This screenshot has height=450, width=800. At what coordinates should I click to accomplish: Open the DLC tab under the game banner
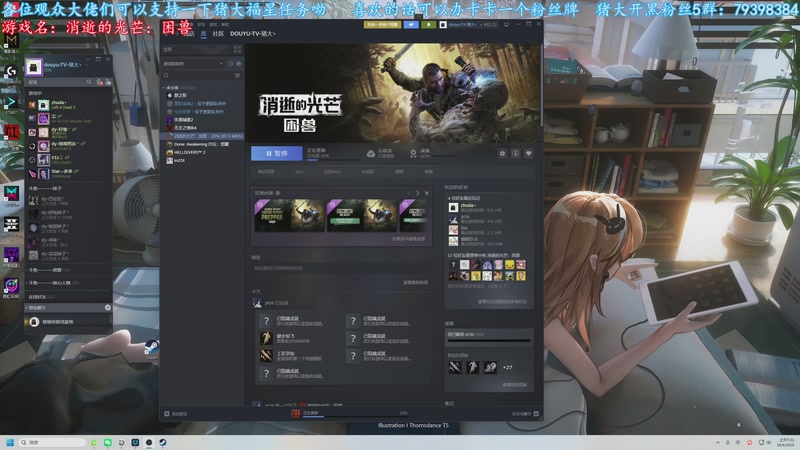click(x=299, y=172)
